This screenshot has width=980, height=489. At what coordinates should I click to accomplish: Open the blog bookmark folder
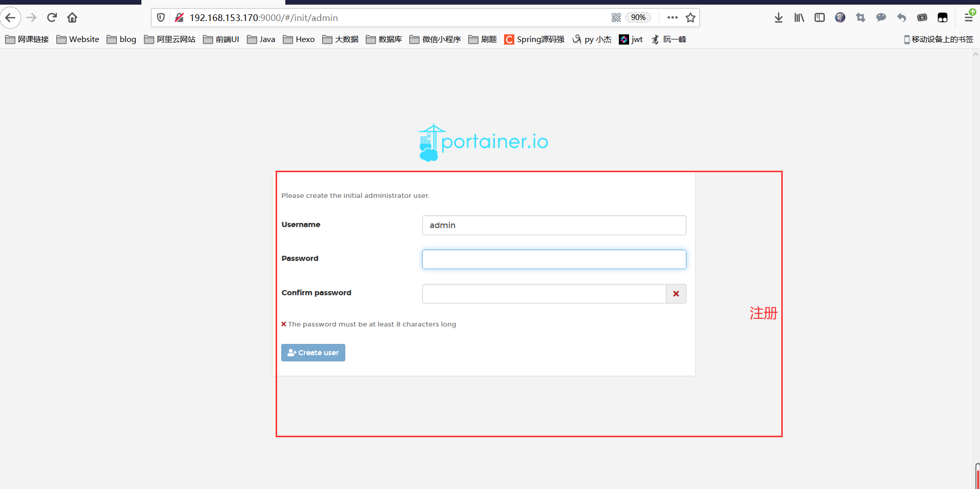coord(121,39)
